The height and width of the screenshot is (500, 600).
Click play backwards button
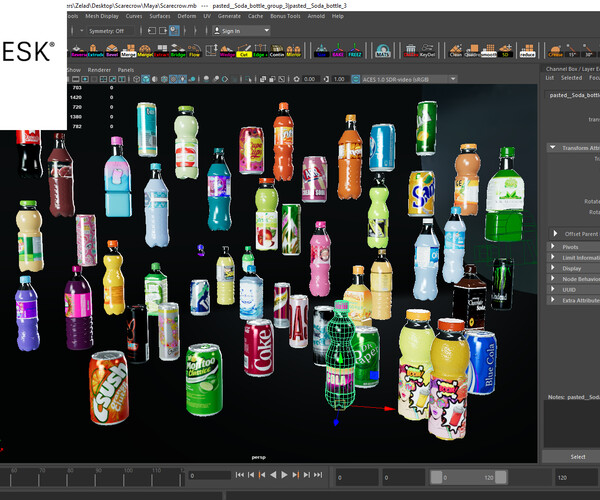click(x=273, y=475)
